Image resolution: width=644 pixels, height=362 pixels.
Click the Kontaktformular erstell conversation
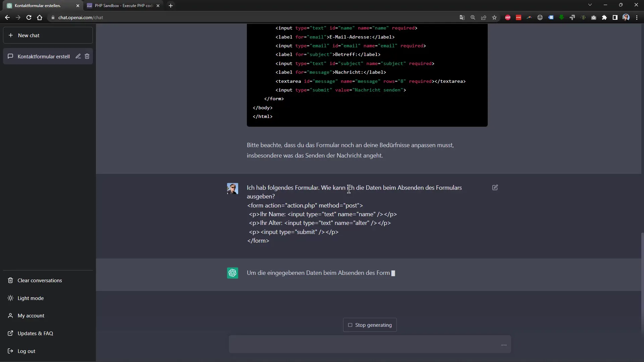pos(43,56)
